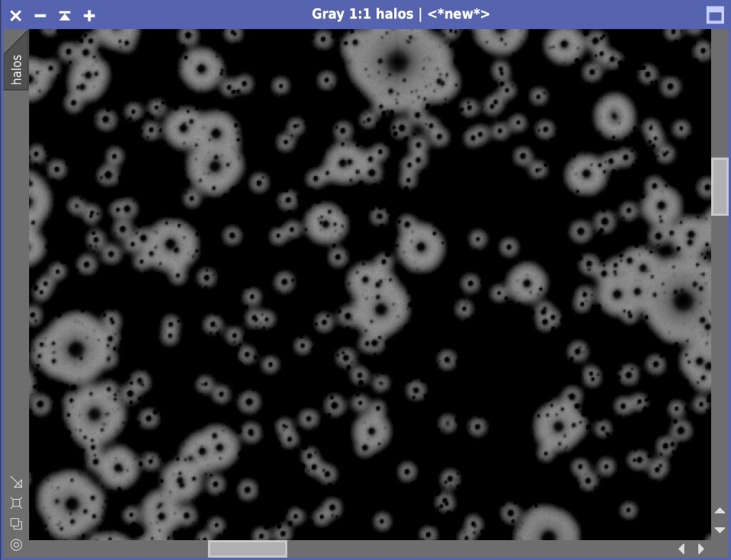Click the plus button in title bar
731x560 pixels.
click(89, 16)
